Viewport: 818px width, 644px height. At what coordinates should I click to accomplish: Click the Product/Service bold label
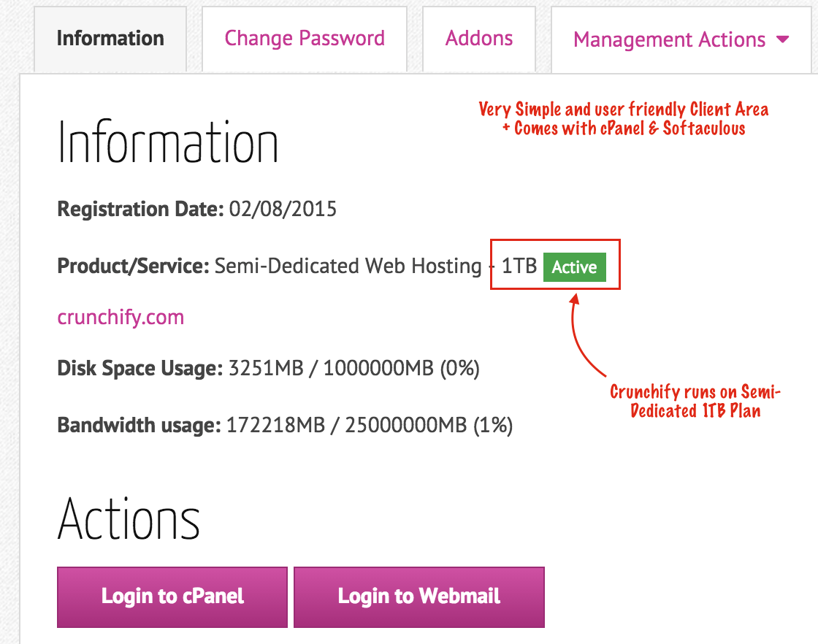point(133,266)
